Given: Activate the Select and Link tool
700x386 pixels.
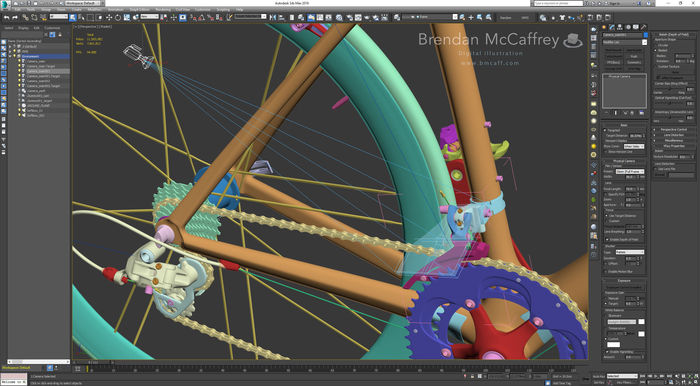Looking at the screenshot, I should click(x=25, y=17).
